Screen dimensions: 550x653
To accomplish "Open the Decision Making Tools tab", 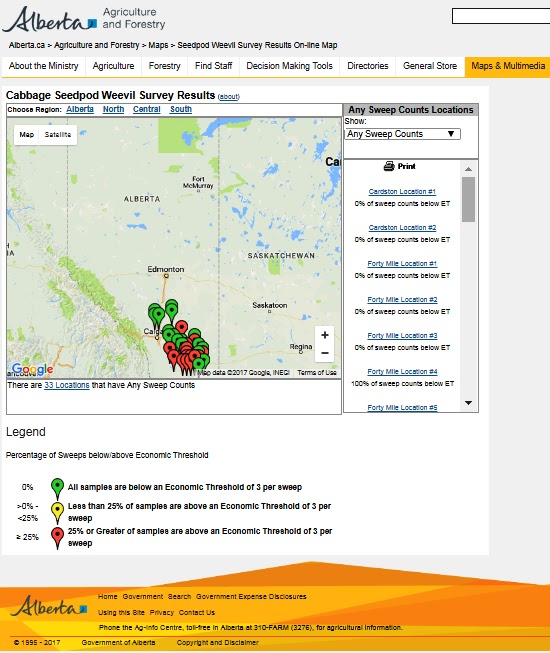I will click(289, 66).
